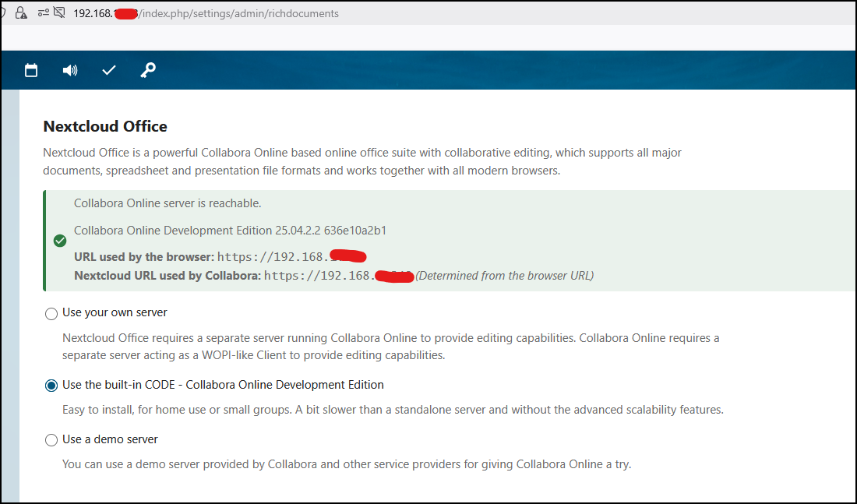Viewport: 857px width, 504px height.
Task: Select "Use the built-in CODE" radio option
Action: [x=51, y=386]
